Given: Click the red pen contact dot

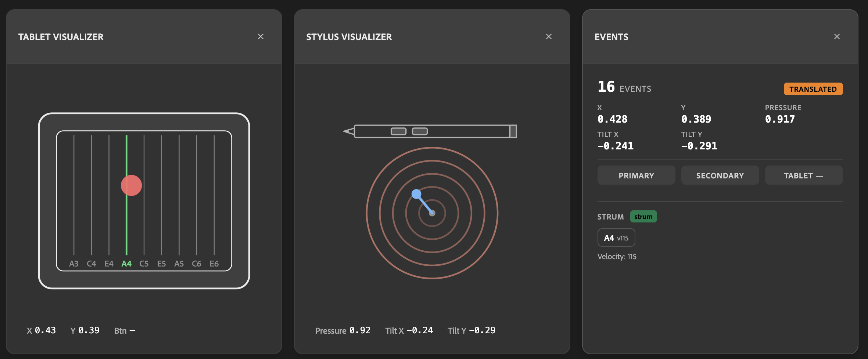Looking at the screenshot, I should pos(131,185).
